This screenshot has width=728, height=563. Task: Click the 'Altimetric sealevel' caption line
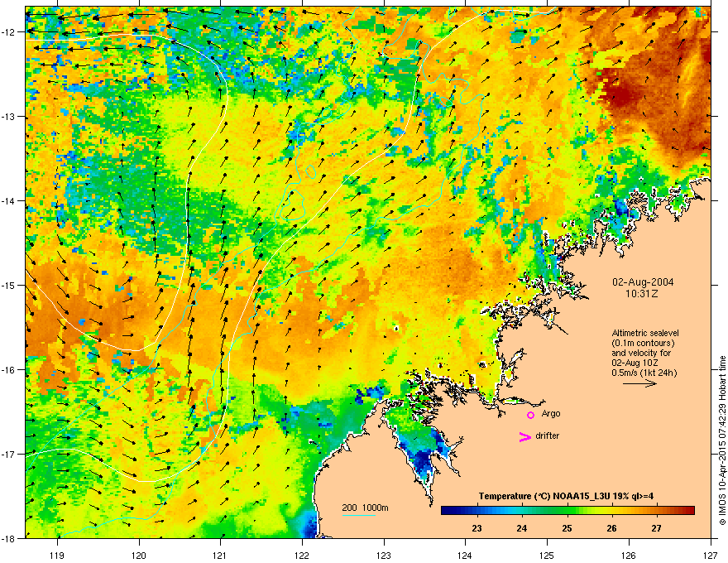(645, 333)
